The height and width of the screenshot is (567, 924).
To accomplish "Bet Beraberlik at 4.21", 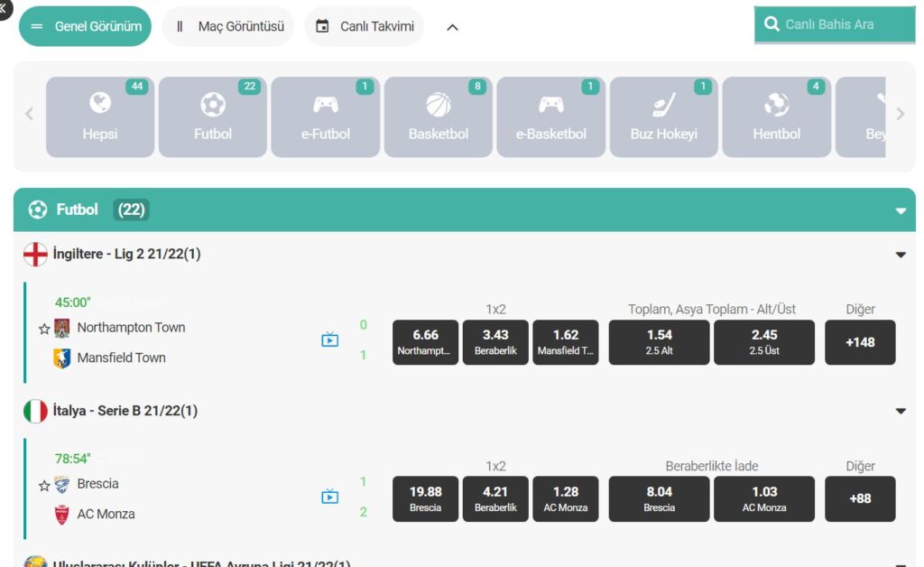I will pos(495,498).
